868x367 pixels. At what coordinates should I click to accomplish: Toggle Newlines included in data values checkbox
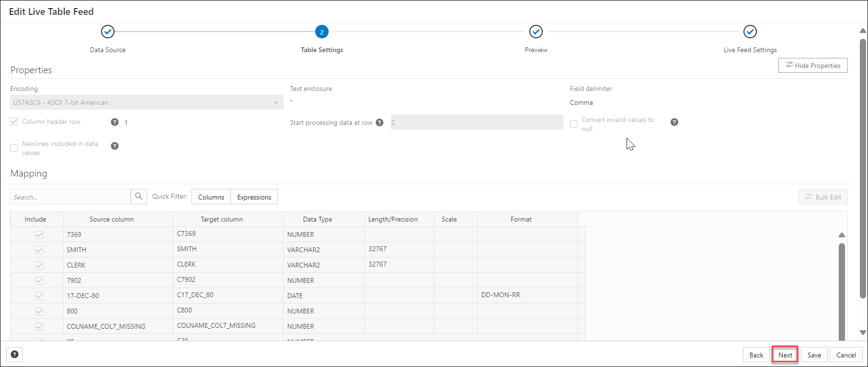point(14,148)
